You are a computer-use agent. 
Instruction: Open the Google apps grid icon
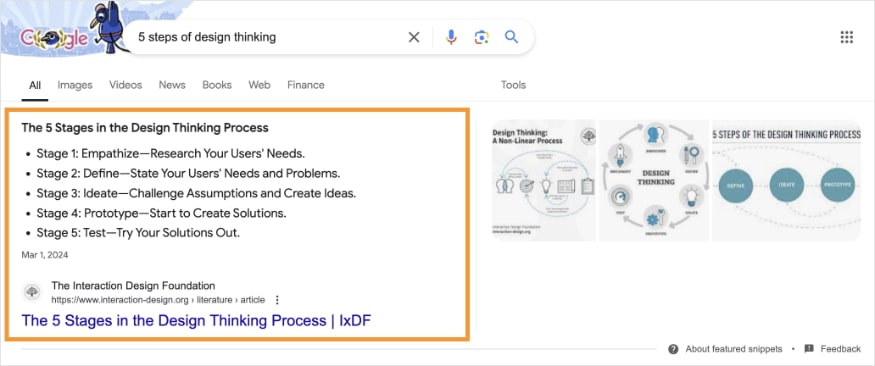[x=847, y=37]
